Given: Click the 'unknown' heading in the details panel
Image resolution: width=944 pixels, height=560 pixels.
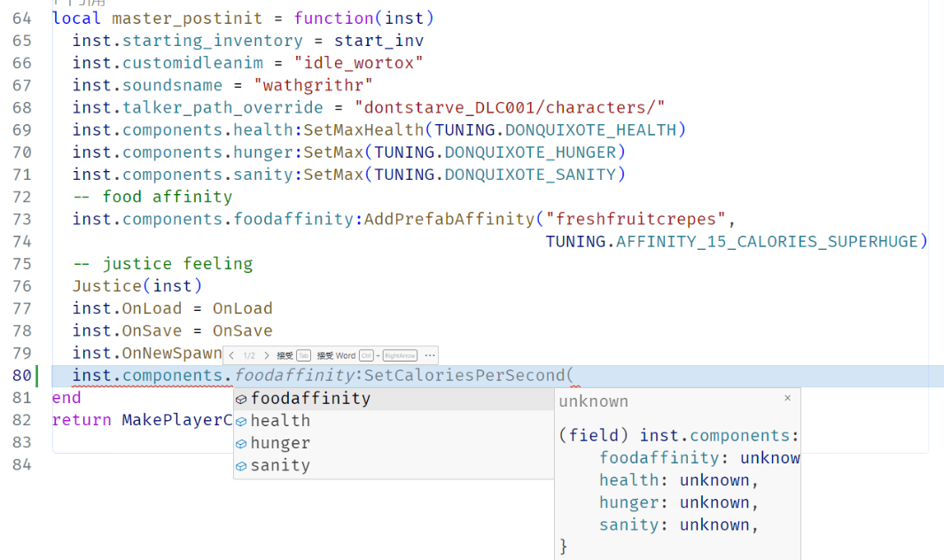Looking at the screenshot, I should 593,401.
